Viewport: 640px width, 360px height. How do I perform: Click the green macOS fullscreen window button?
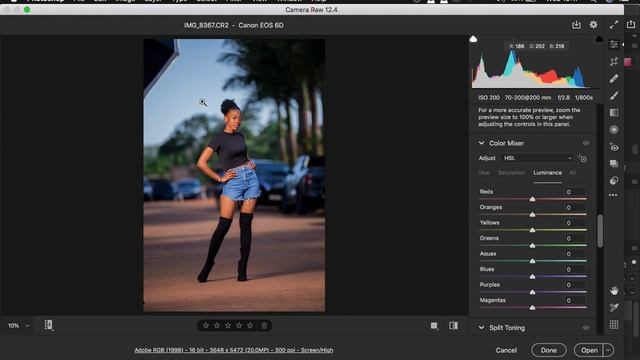[27, 9]
